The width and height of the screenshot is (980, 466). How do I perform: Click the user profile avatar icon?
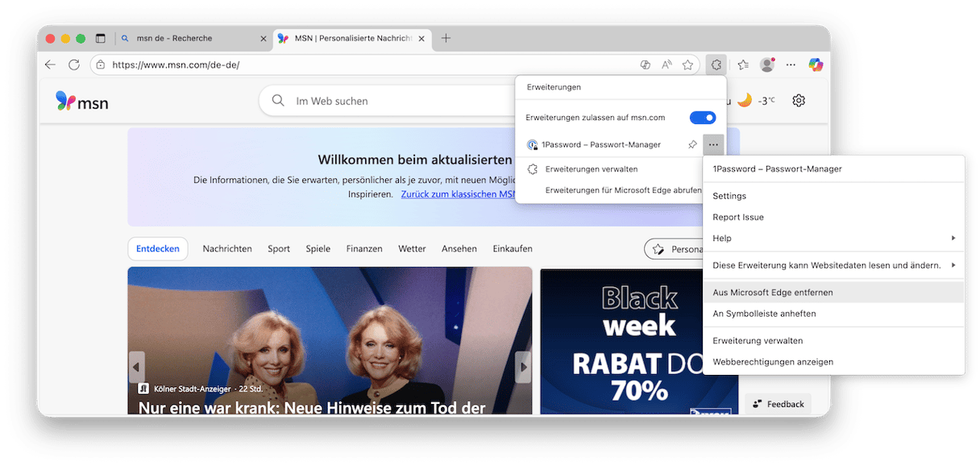[767, 64]
